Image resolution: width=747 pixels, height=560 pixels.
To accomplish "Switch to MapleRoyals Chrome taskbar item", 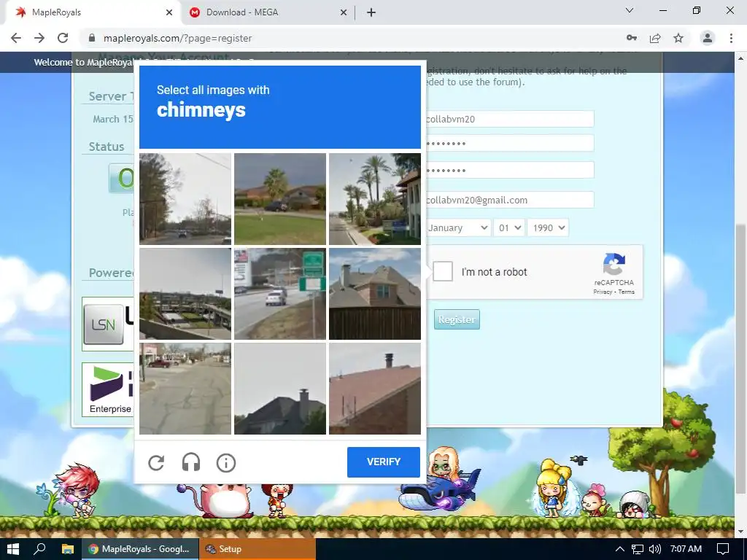I will coord(140,548).
